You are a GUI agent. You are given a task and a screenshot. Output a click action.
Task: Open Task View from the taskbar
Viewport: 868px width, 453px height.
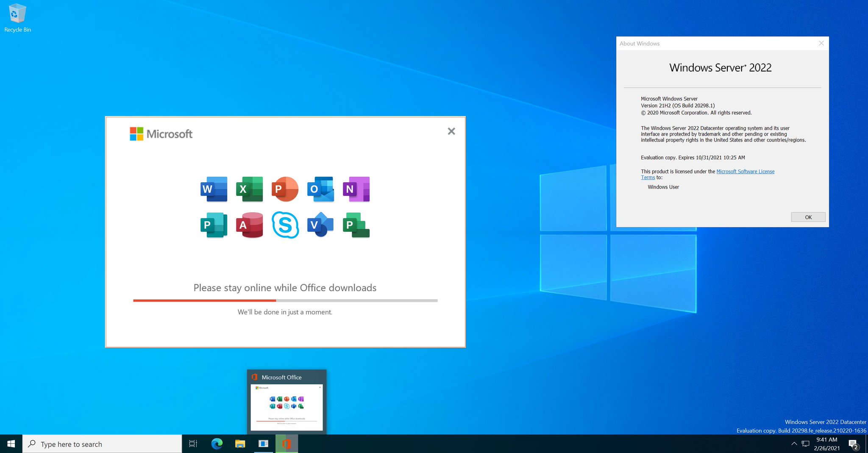click(193, 444)
